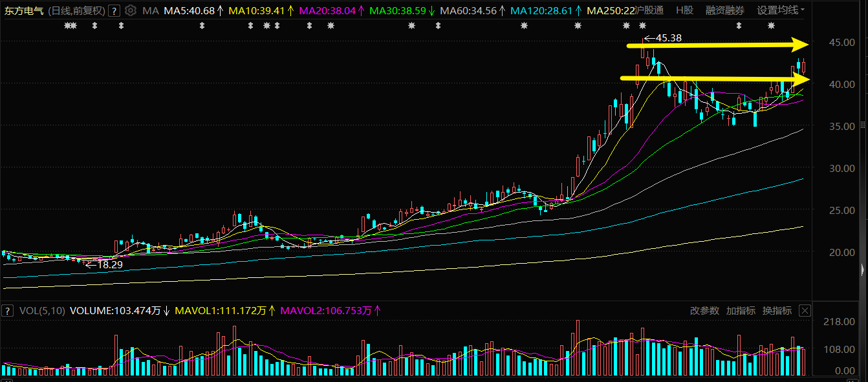Click the help icon in VOL panel
This screenshot has height=382, width=868.
coord(8,311)
